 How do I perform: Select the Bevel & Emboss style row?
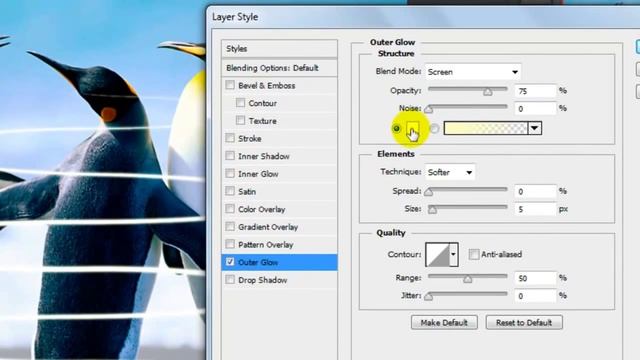pyautogui.click(x=279, y=85)
